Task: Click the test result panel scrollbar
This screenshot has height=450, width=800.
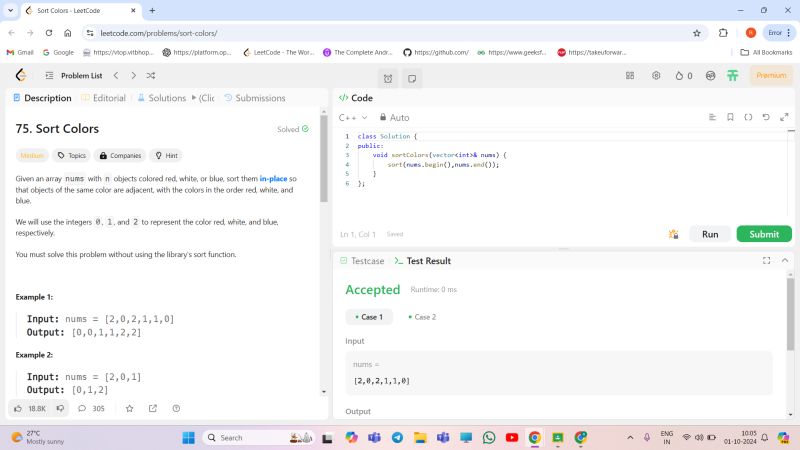Action: point(790,314)
